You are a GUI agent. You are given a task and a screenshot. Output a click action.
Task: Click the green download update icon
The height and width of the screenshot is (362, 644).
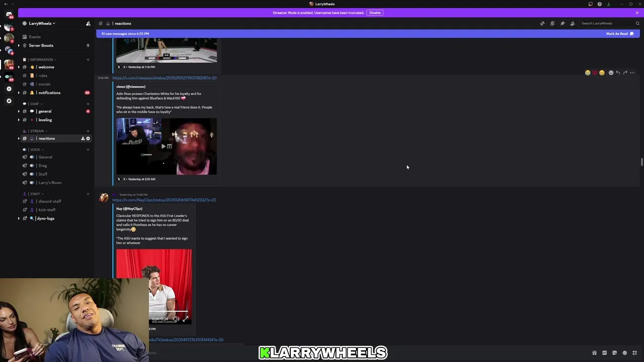point(609,4)
